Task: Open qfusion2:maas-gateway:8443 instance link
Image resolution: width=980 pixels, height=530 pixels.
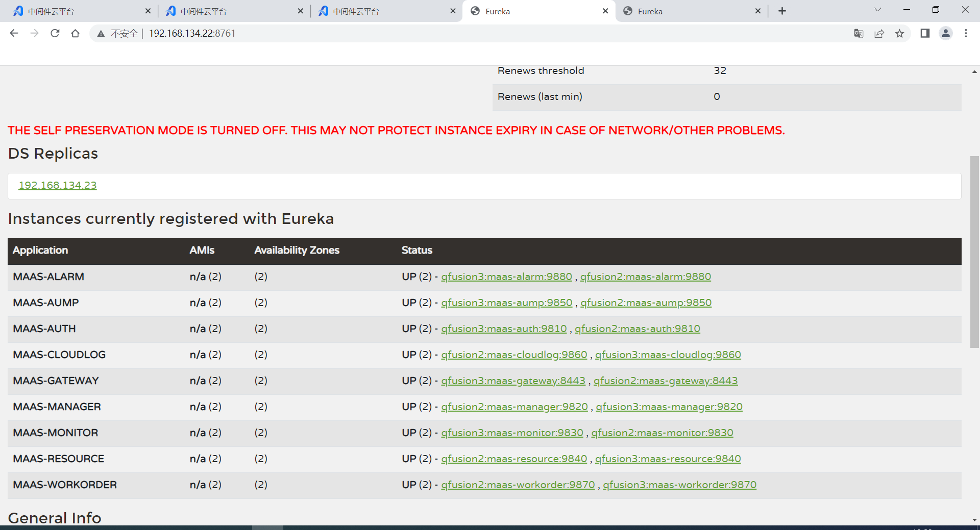Action: 666,381
